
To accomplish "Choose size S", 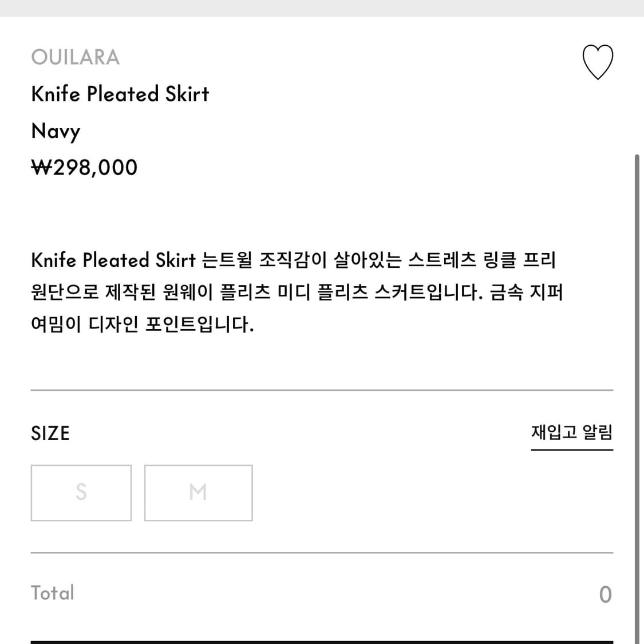I will (x=81, y=492).
